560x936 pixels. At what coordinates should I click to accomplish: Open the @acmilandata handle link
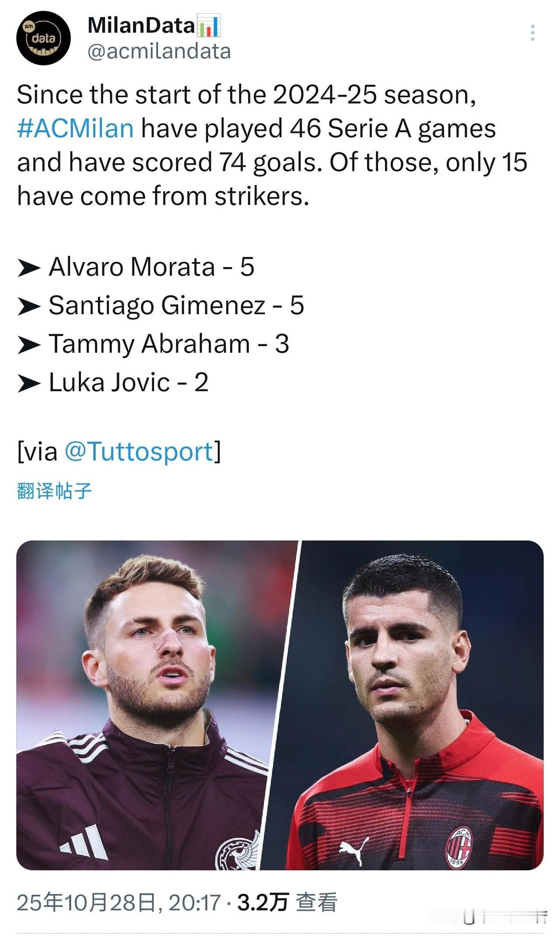pyautogui.click(x=159, y=52)
